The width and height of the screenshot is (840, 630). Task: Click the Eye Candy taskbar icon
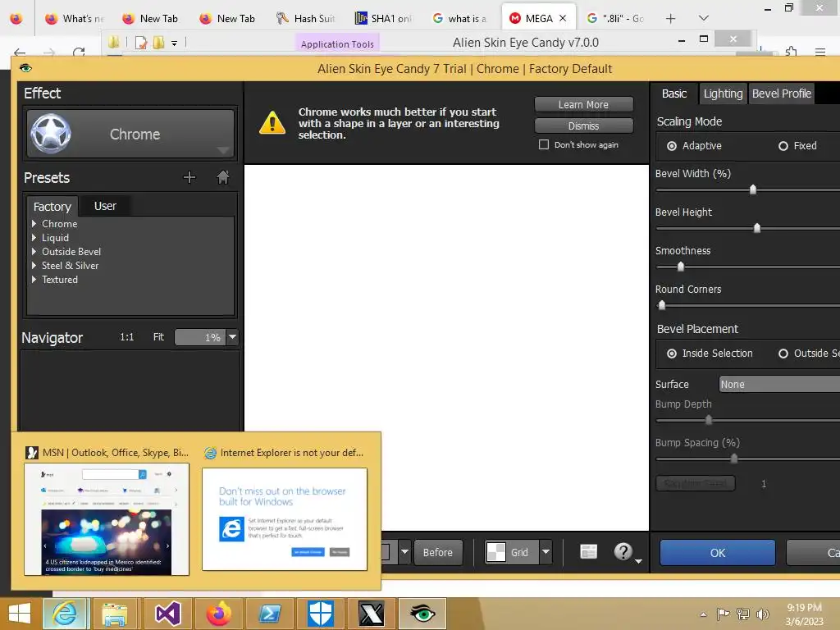pyautogui.click(x=422, y=614)
